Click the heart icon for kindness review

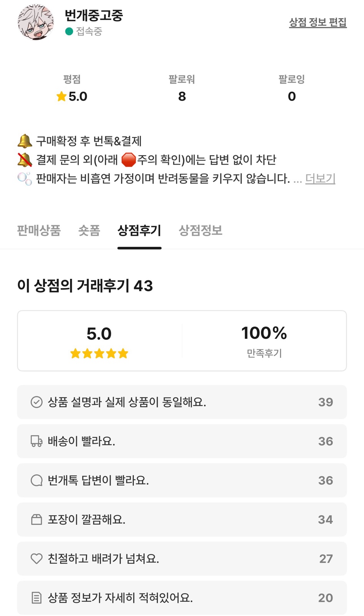[x=37, y=559]
